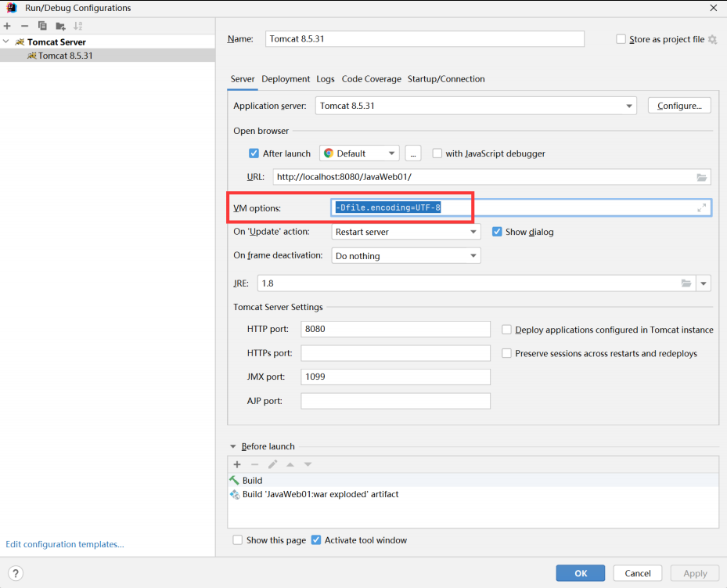Select Build task in Before launch list
Image resolution: width=727 pixels, height=588 pixels.
click(x=473, y=481)
